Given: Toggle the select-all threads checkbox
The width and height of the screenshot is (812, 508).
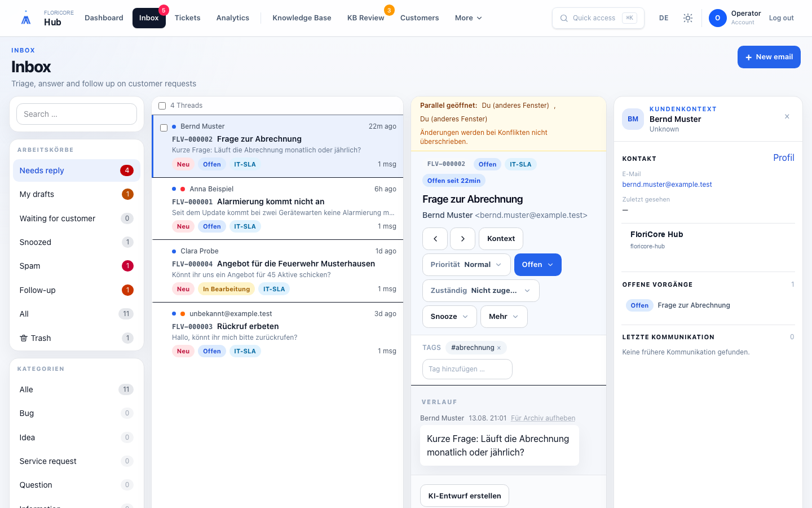Looking at the screenshot, I should point(162,106).
